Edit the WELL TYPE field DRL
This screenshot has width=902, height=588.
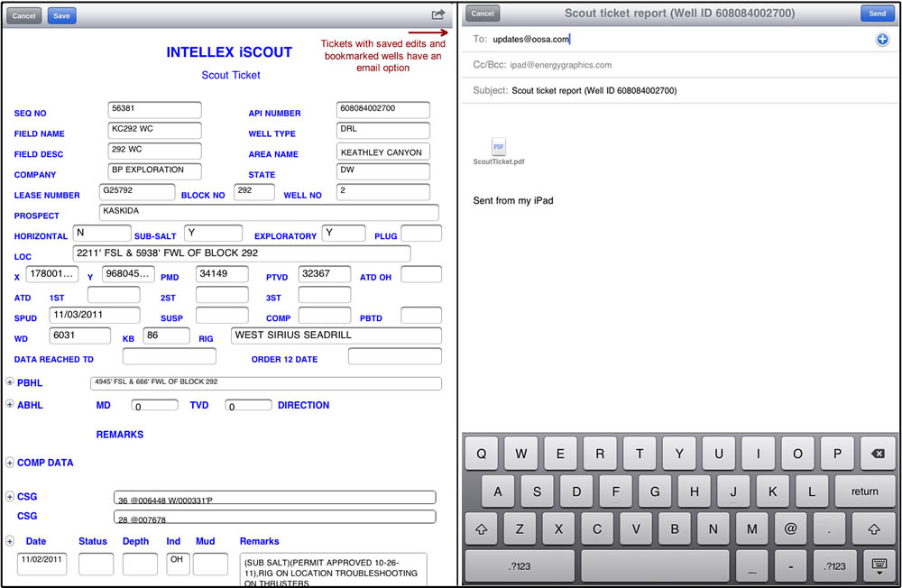click(x=383, y=130)
